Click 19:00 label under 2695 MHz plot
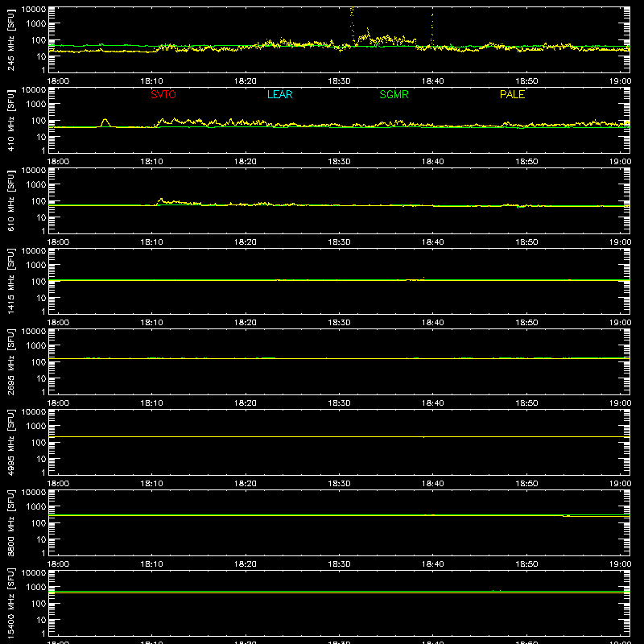The width and height of the screenshot is (644, 644). 620,403
